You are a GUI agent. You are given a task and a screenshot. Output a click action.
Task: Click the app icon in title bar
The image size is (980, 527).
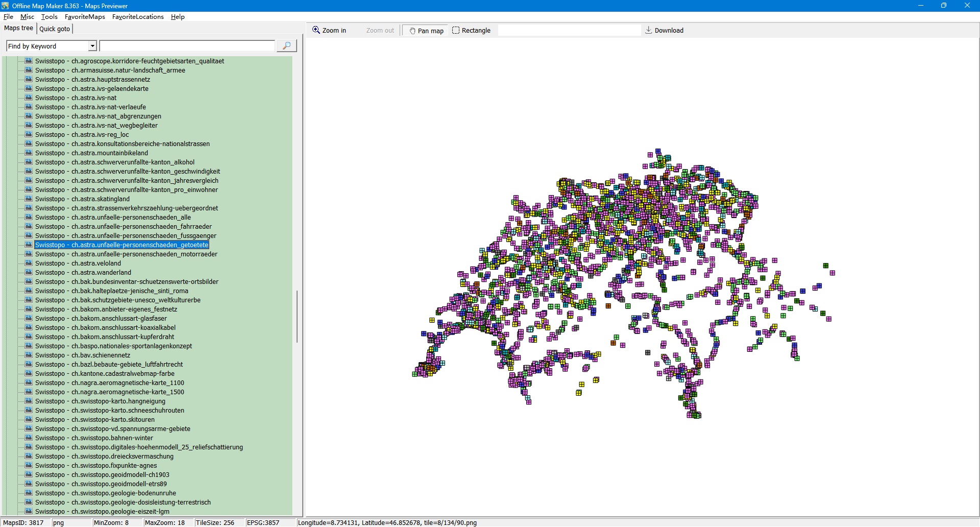[x=5, y=6]
